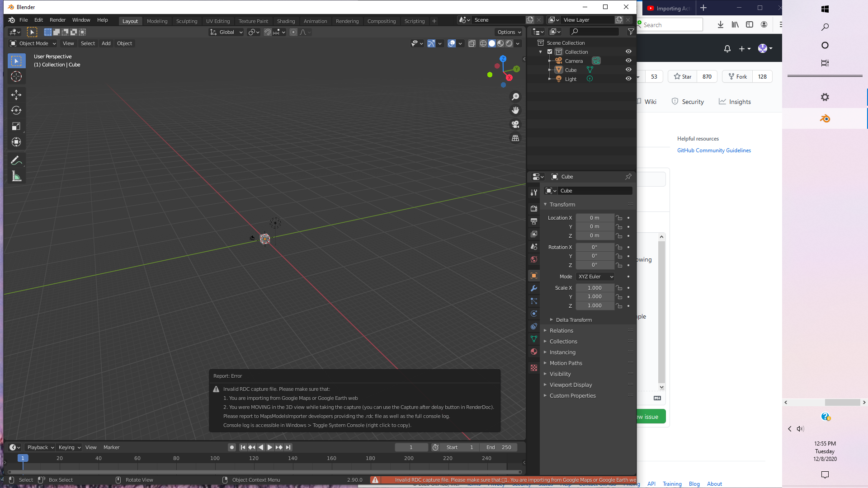868x488 pixels.
Task: Uncheck the Collection checkbox in the outliner
Action: [549, 52]
